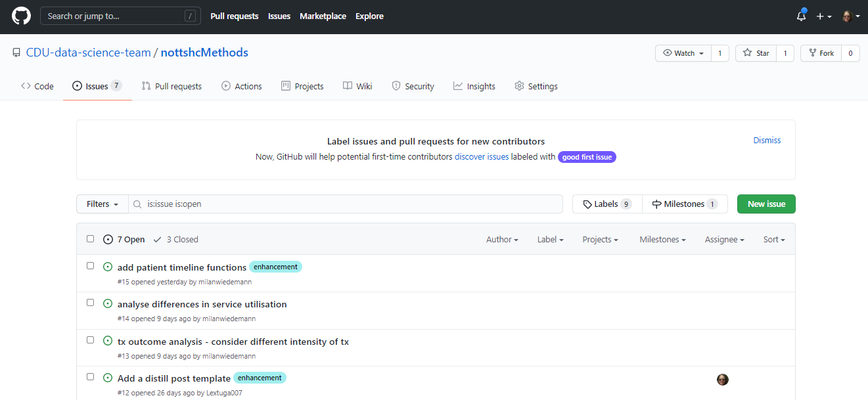Star the repository

(x=756, y=53)
